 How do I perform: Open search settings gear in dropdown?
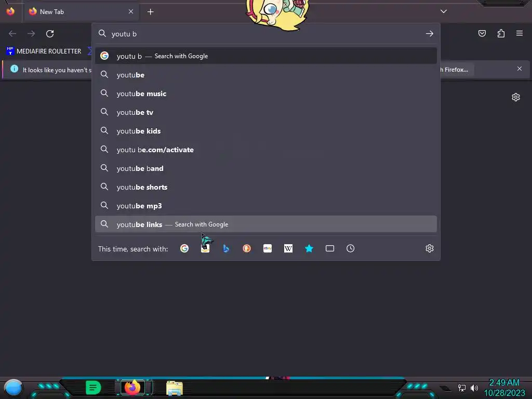430,248
